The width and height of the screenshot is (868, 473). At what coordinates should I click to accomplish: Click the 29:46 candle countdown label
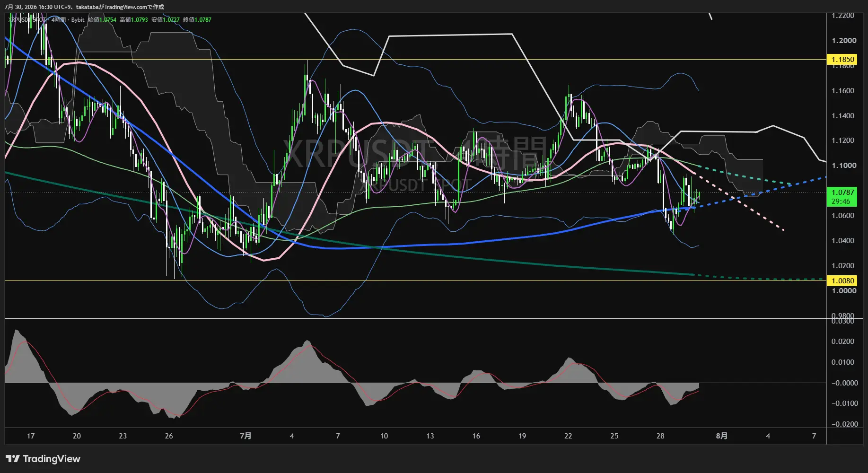pos(841,201)
